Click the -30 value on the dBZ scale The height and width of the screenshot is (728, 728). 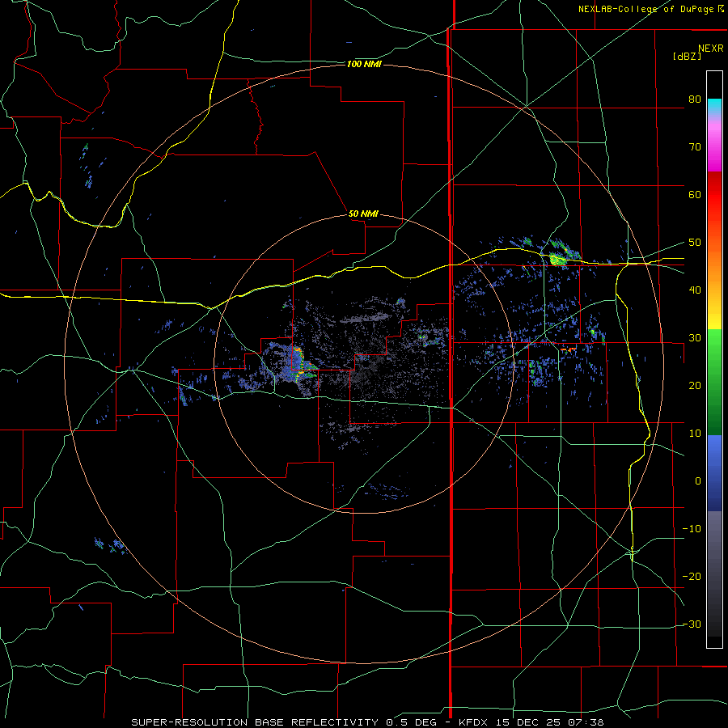[x=692, y=624]
